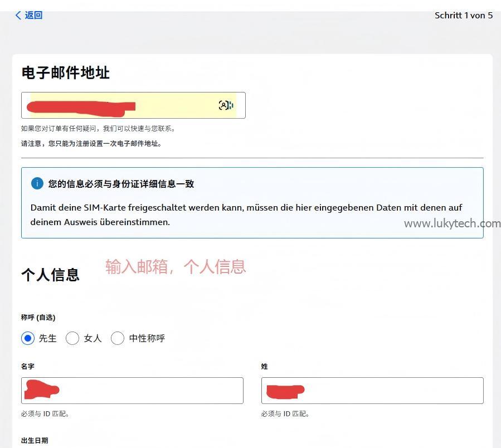The width and height of the screenshot is (501, 448).
Task: Click the 个人信息 section heading
Action: [x=50, y=273]
